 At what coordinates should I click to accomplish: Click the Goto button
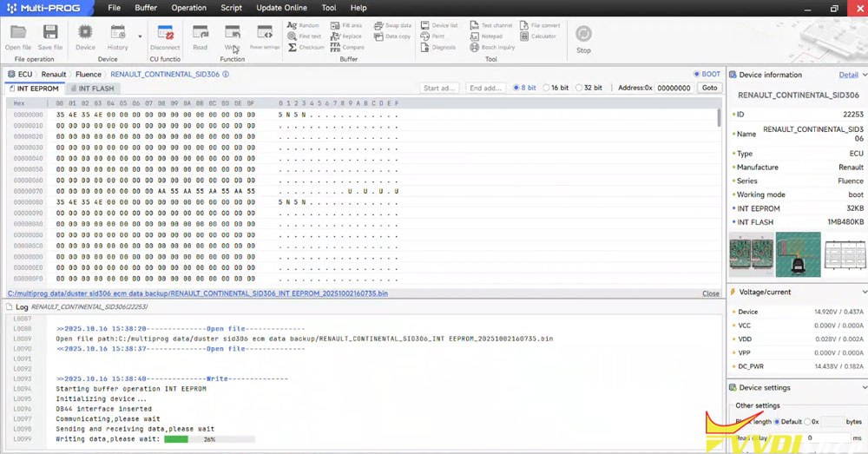(709, 88)
